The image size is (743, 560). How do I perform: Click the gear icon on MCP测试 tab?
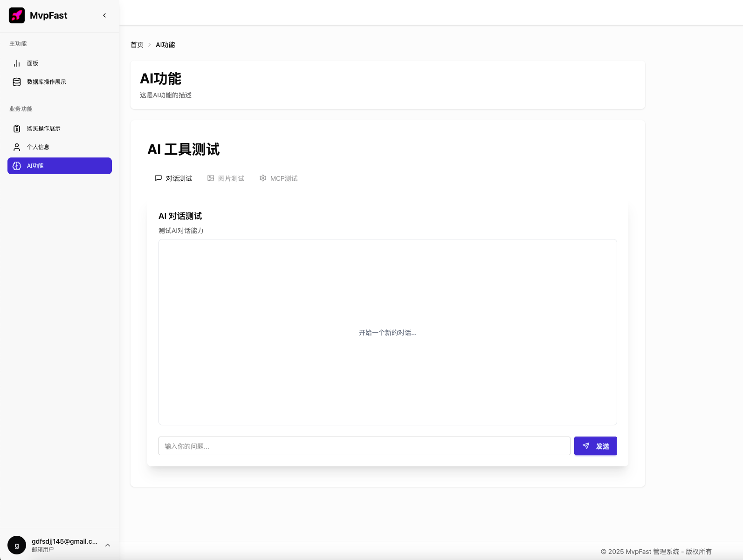point(263,178)
